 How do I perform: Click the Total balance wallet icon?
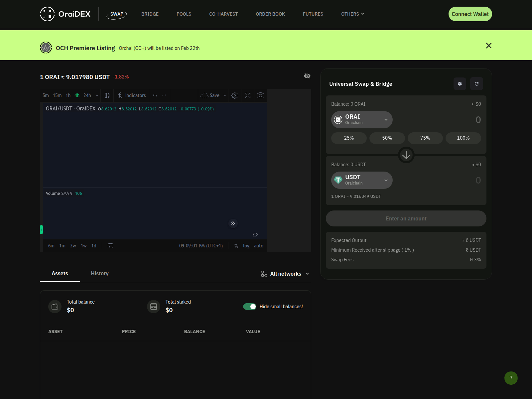pos(55,307)
